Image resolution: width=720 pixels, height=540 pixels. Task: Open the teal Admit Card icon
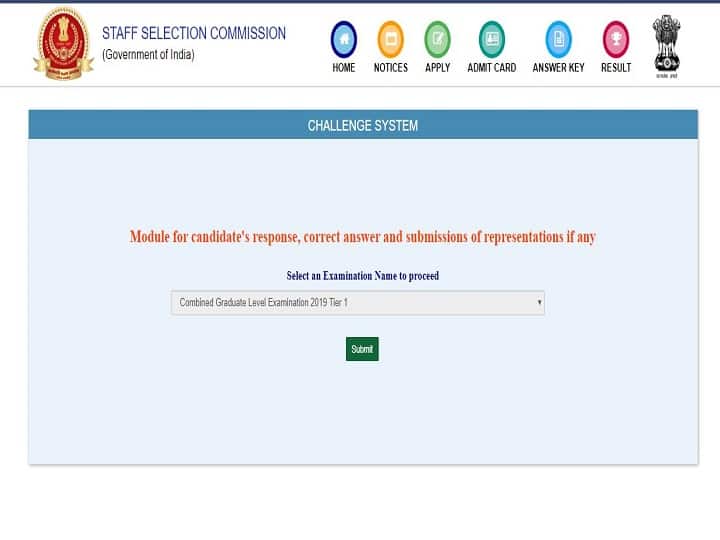(491, 39)
